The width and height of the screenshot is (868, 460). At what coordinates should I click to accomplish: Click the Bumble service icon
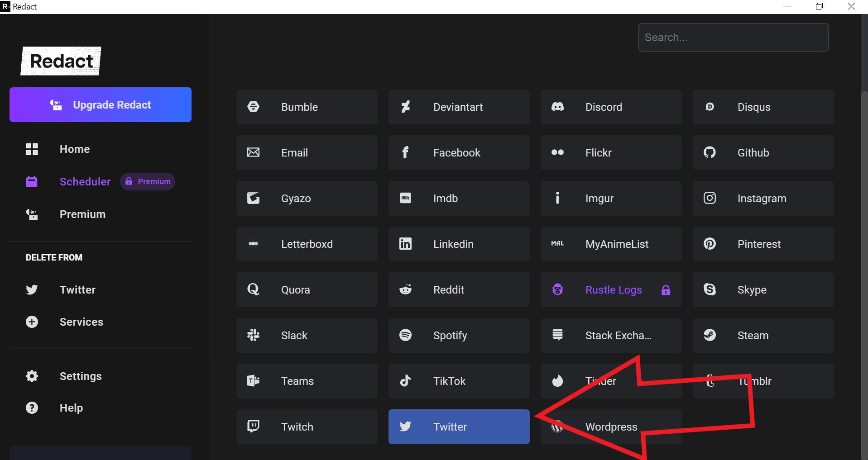tap(254, 107)
